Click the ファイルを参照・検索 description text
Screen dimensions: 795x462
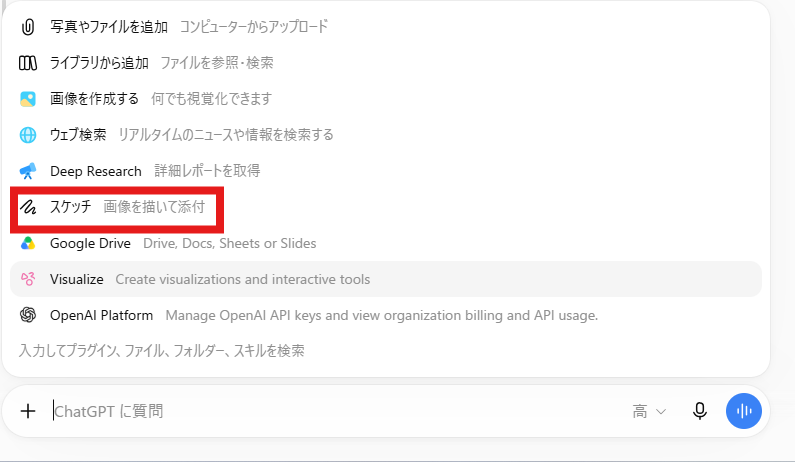tap(217, 63)
